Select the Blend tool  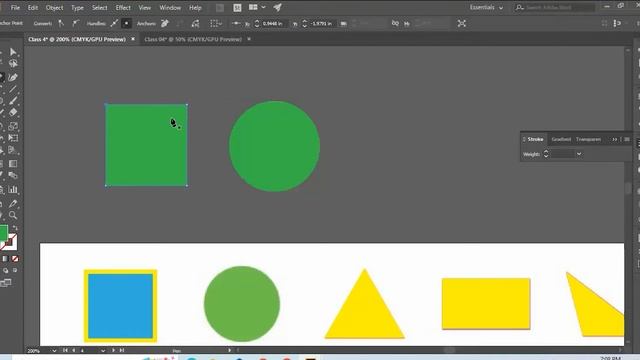click(x=13, y=176)
